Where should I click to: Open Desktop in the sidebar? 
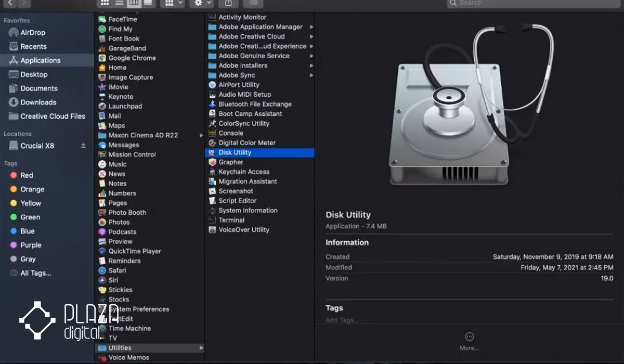(34, 74)
